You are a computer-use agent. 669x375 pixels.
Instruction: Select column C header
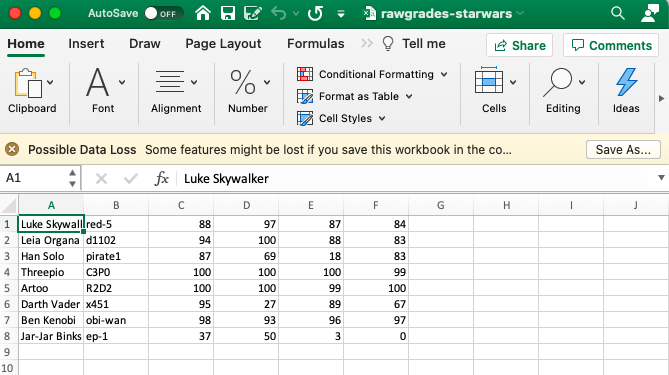click(181, 206)
